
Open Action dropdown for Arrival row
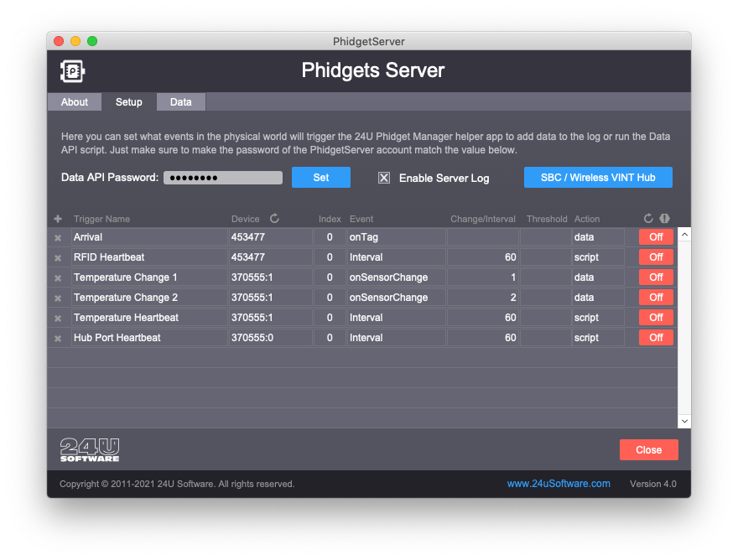pos(598,236)
